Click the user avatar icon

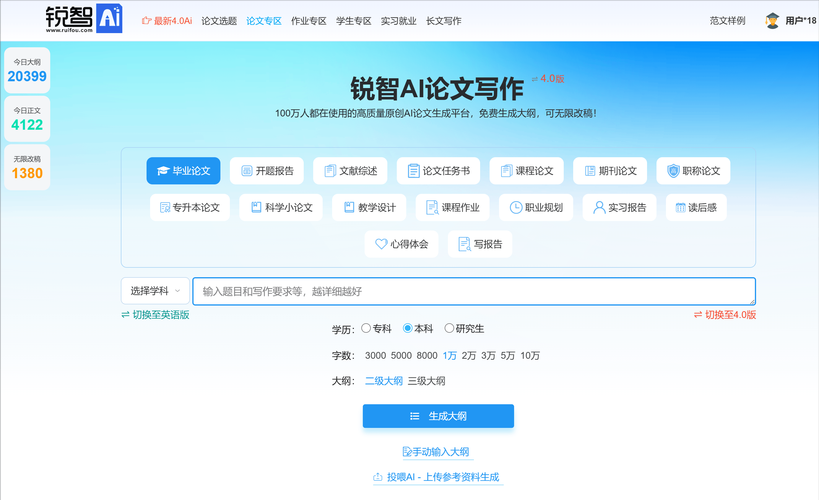point(772,21)
